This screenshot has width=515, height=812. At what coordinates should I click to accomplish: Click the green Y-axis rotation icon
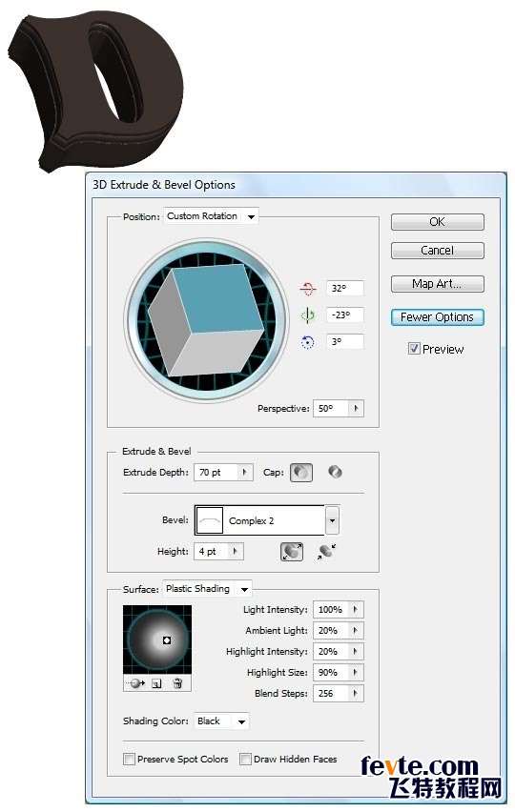point(307,315)
